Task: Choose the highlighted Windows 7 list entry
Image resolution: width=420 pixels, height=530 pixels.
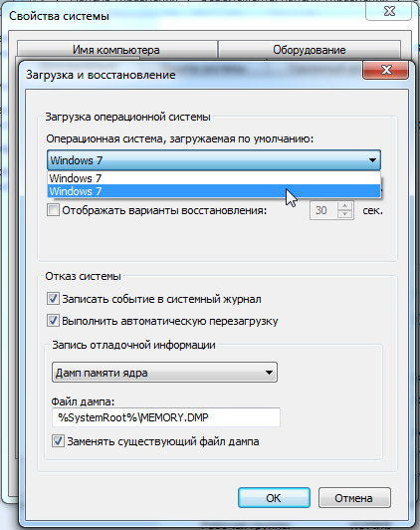Action: [214, 191]
